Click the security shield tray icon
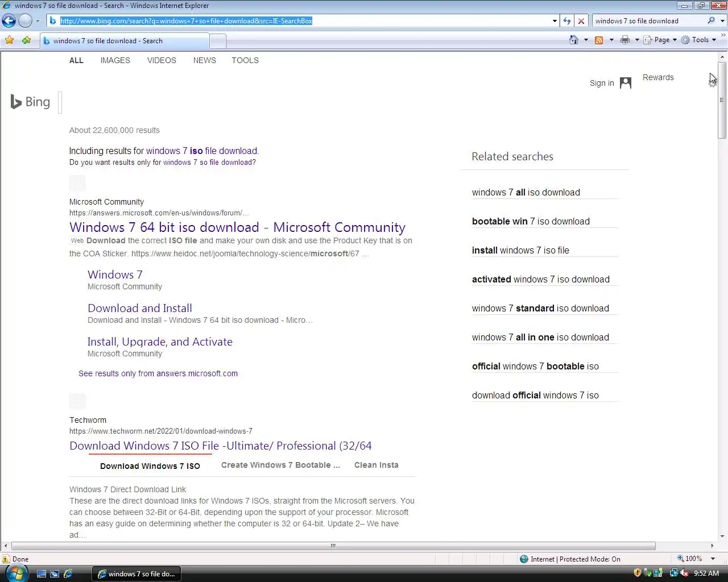 tap(638, 573)
